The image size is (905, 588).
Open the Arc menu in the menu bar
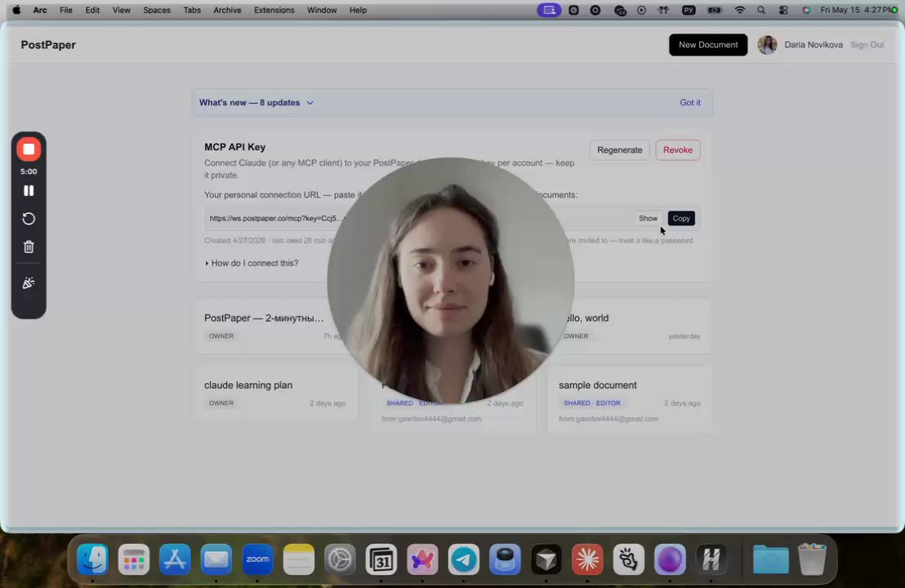pyautogui.click(x=40, y=10)
